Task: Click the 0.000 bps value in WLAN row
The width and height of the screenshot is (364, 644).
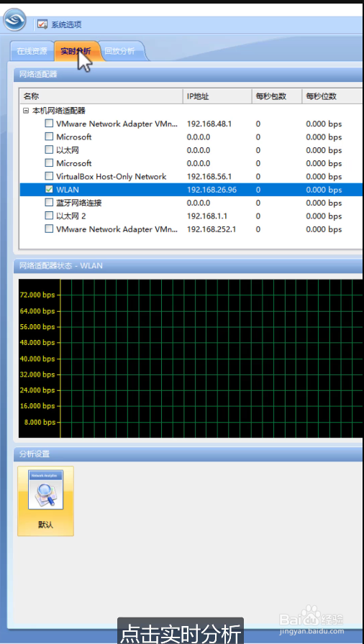Action: tap(324, 190)
